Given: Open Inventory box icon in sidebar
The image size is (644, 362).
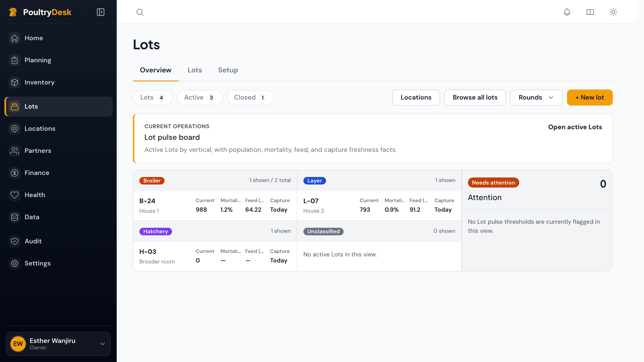Looking at the screenshot, I should 15,82.
